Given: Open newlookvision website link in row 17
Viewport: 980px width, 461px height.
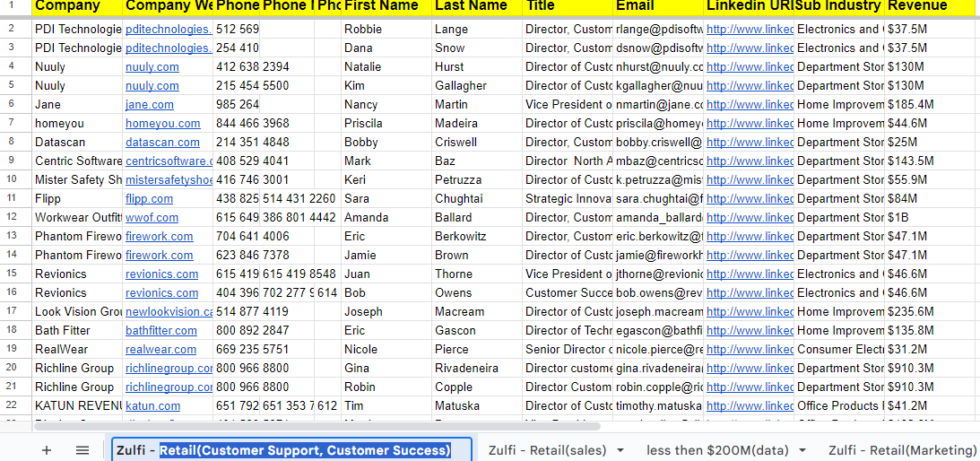Looking at the screenshot, I should point(169,311).
